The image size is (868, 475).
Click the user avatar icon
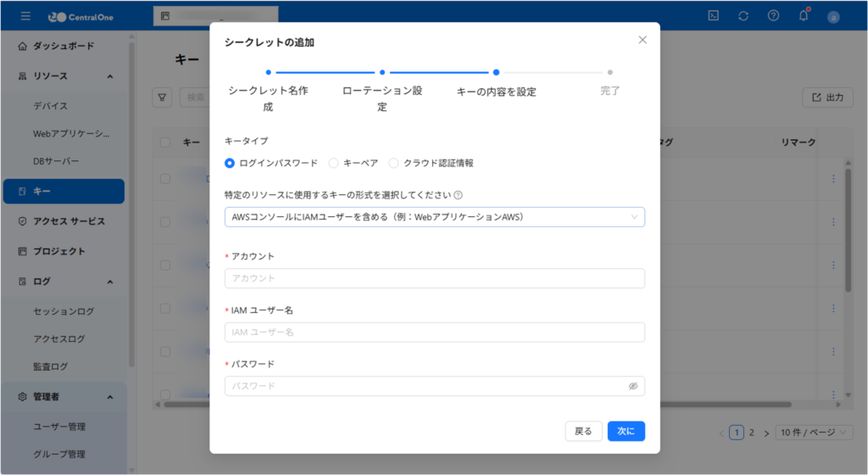833,16
